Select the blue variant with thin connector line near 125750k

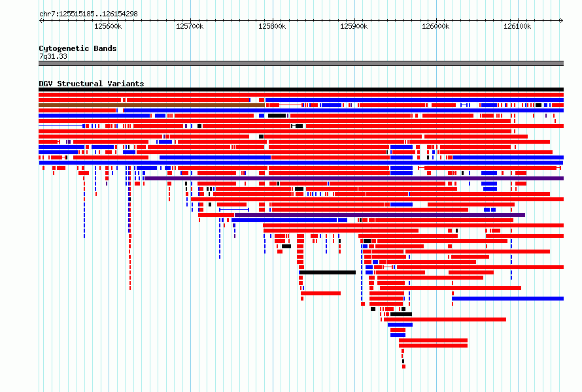click(x=234, y=210)
